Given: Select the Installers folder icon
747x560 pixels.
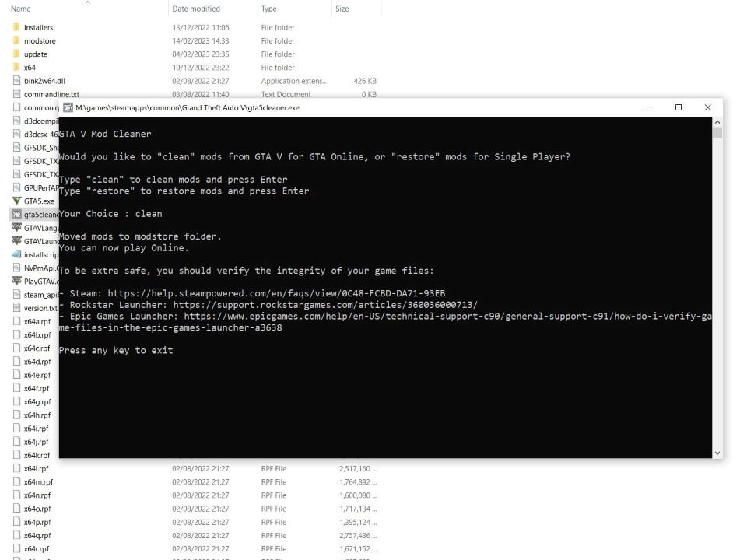Looking at the screenshot, I should tap(16, 27).
